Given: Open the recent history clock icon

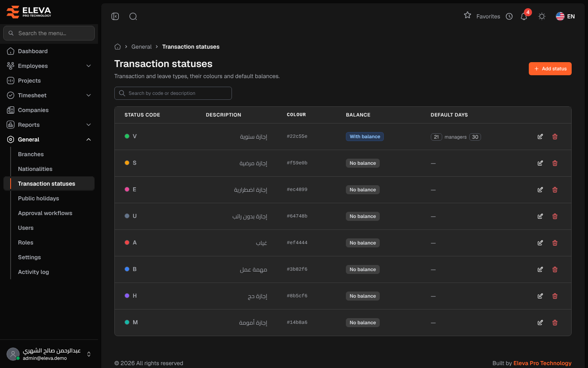Looking at the screenshot, I should 509,16.
